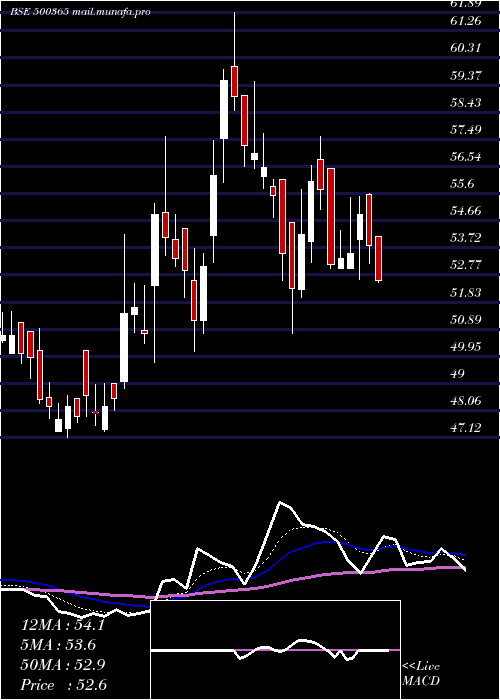Click the 12MA : 54.1 readout
The image size is (500, 700).
click(x=63, y=625)
